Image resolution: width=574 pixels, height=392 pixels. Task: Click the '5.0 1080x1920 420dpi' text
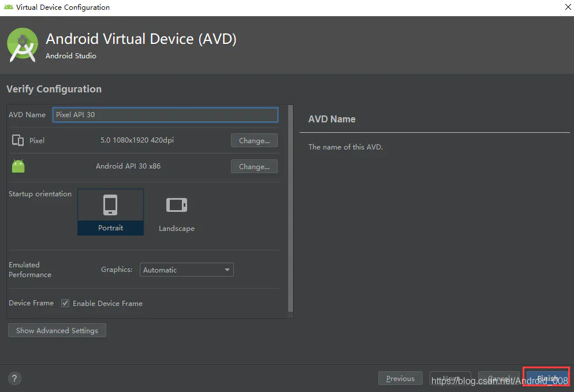[x=137, y=140]
